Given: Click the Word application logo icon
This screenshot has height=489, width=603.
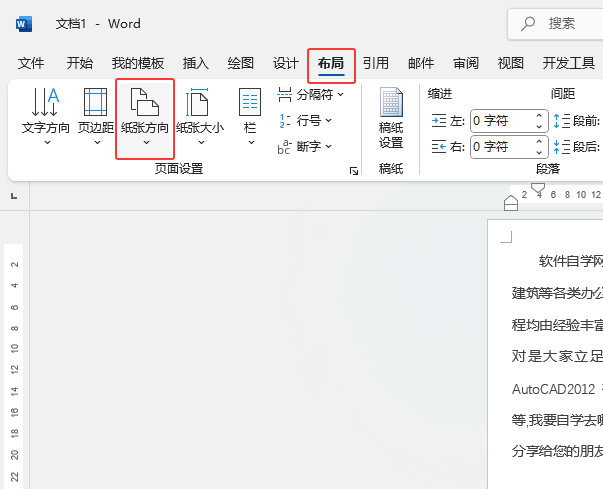Looking at the screenshot, I should coord(24,24).
